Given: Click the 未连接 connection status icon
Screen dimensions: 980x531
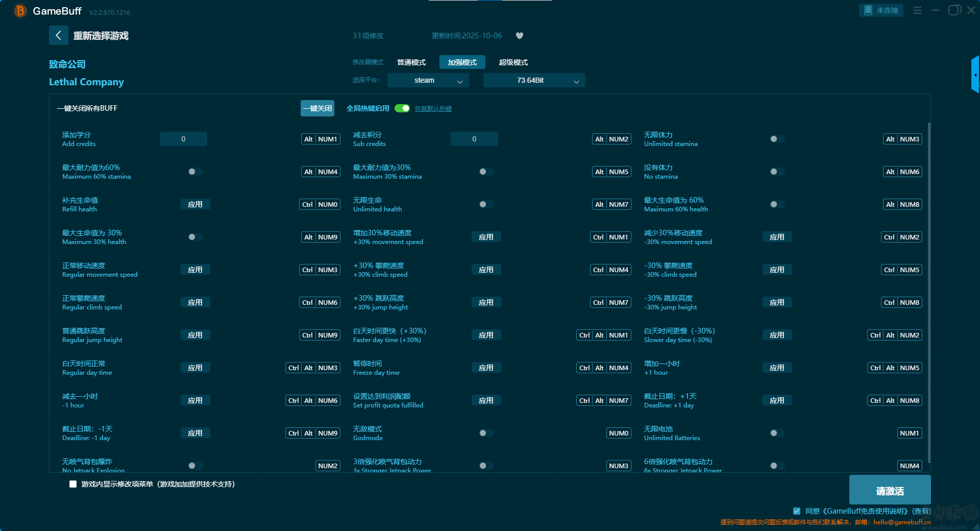Looking at the screenshot, I should (881, 10).
